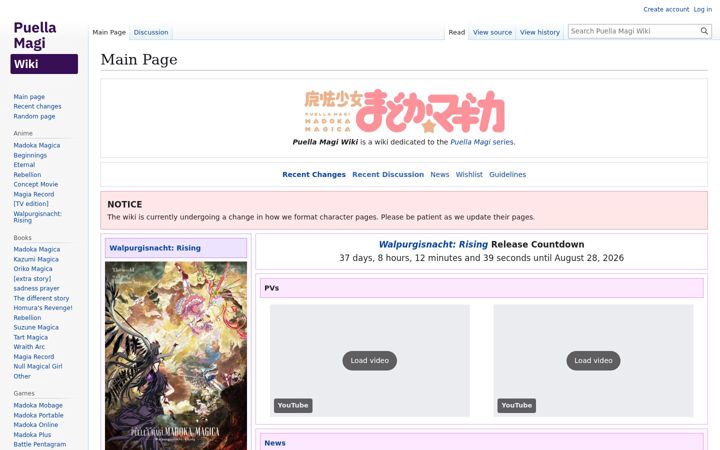This screenshot has height=450, width=720.
Task: Open Homura's Revenge! sidebar link
Action: coord(43,308)
